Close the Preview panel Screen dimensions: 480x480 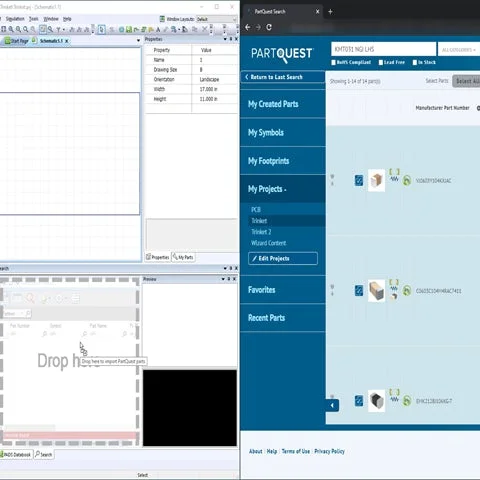tap(235, 279)
